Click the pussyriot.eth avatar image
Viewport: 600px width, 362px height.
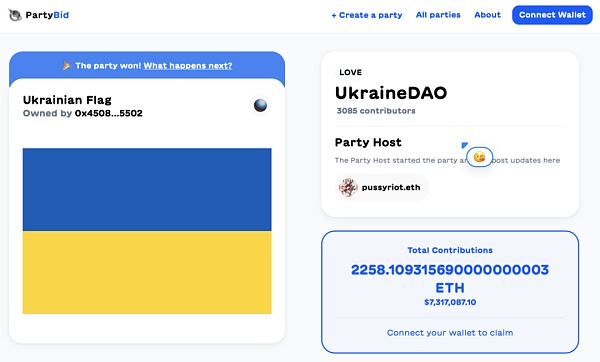point(348,188)
